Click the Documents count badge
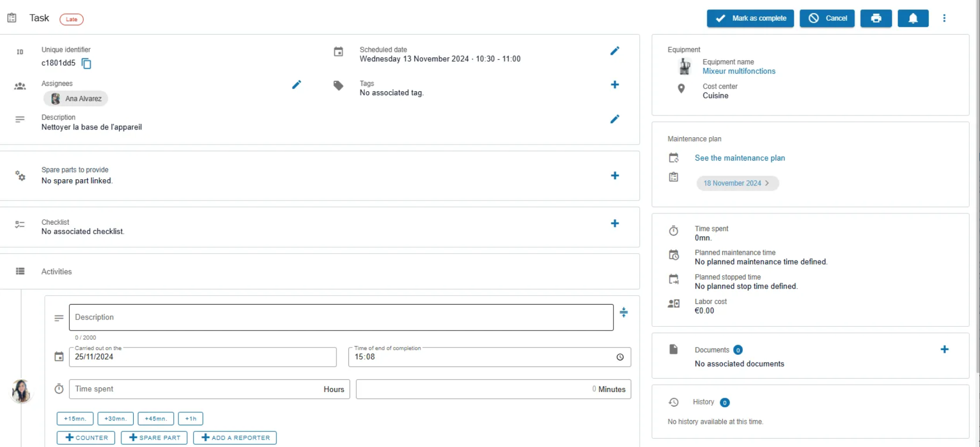The image size is (980, 447). [738, 350]
